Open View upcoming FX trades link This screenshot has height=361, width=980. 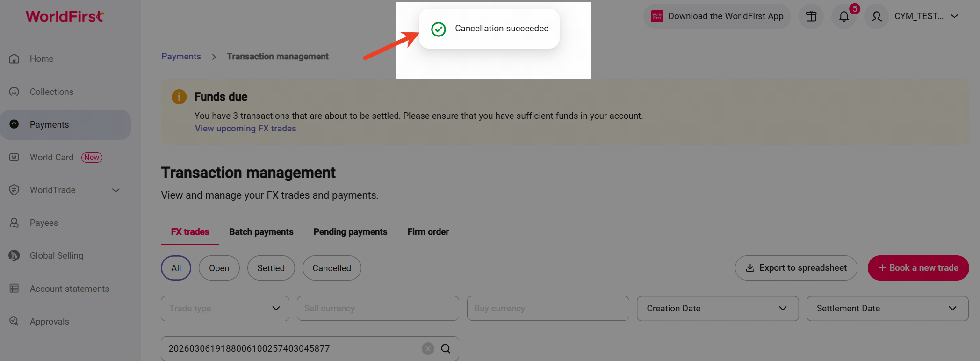(245, 129)
